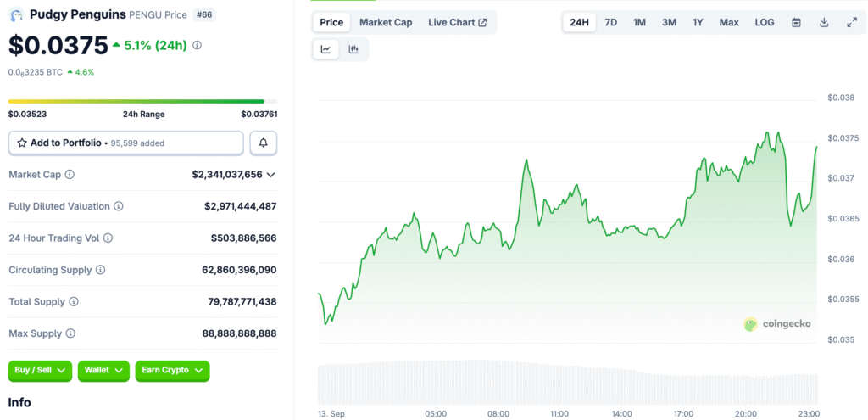Click the $503,886,566 trading volume

pos(243,238)
